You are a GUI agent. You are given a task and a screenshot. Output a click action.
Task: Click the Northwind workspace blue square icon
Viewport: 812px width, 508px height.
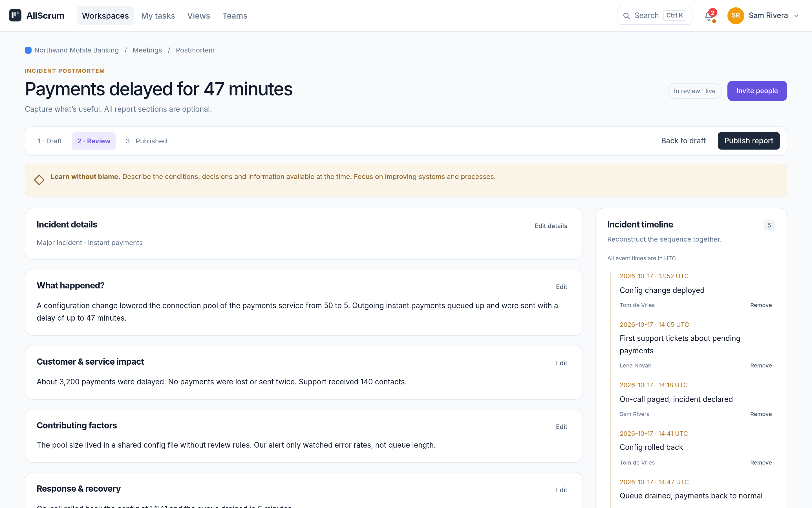click(28, 51)
